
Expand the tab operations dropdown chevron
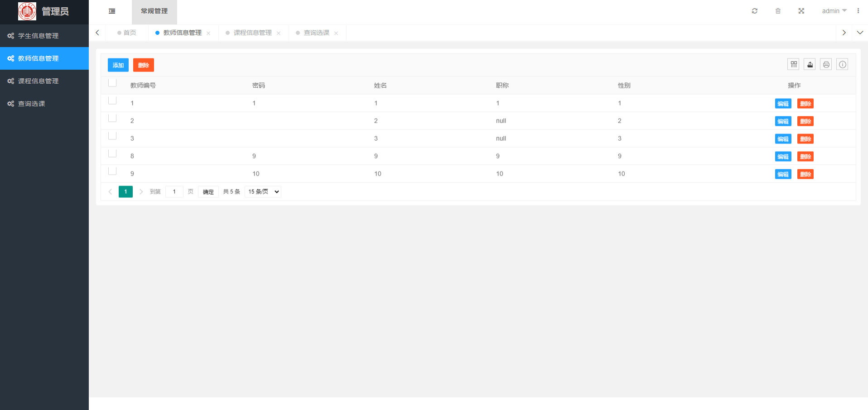860,33
